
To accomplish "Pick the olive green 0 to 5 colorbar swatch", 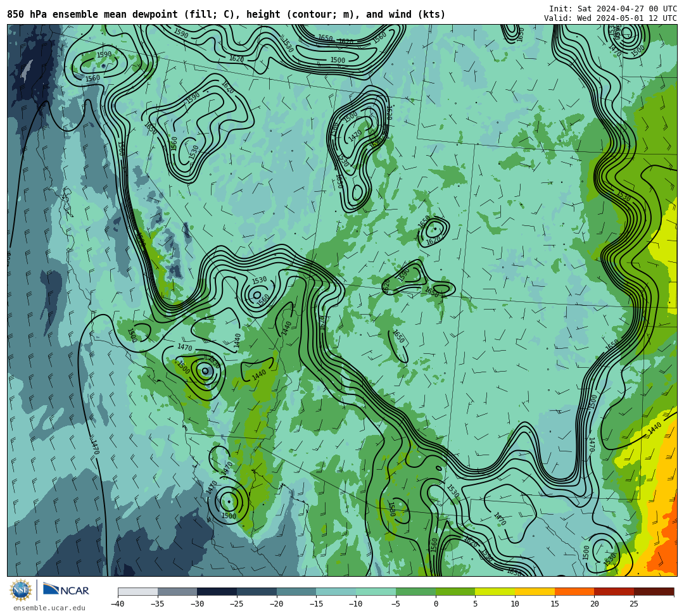I will click(455, 591).
